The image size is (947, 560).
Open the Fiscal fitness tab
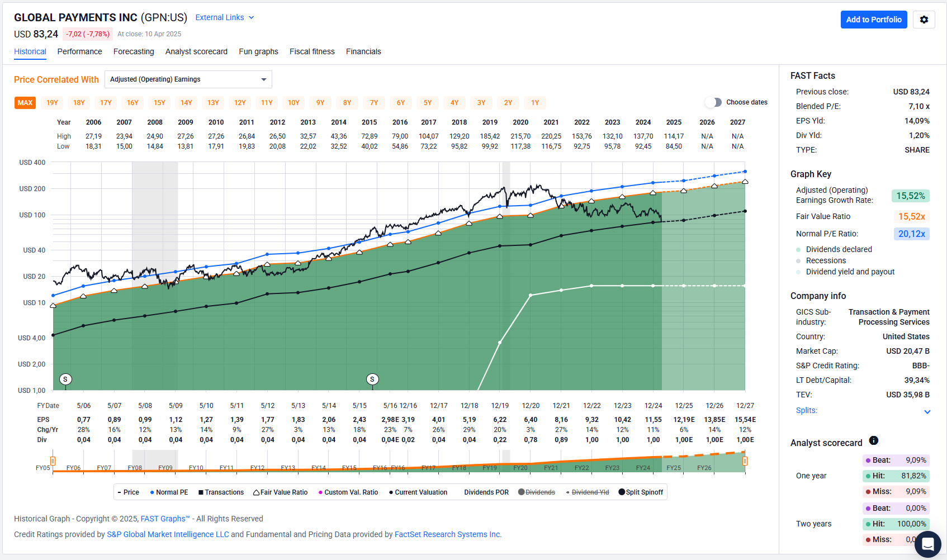312,51
